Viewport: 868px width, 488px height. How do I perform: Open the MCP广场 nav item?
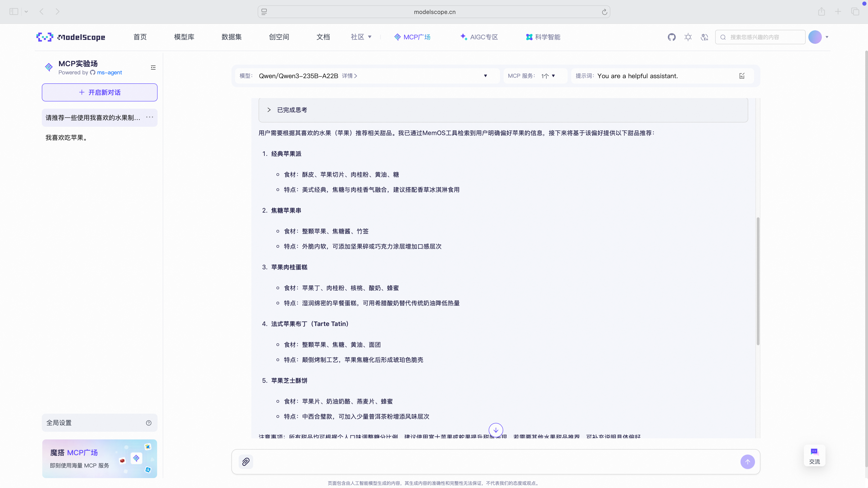(413, 37)
